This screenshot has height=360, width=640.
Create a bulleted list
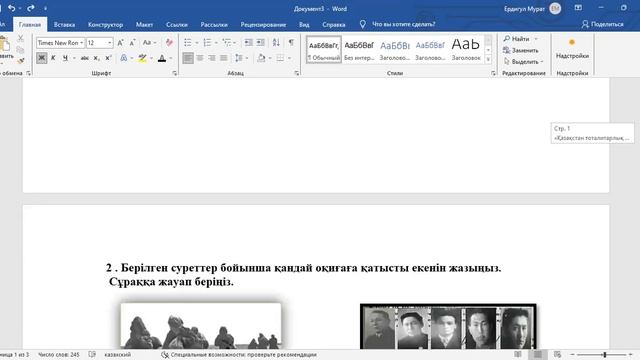tap(188, 43)
